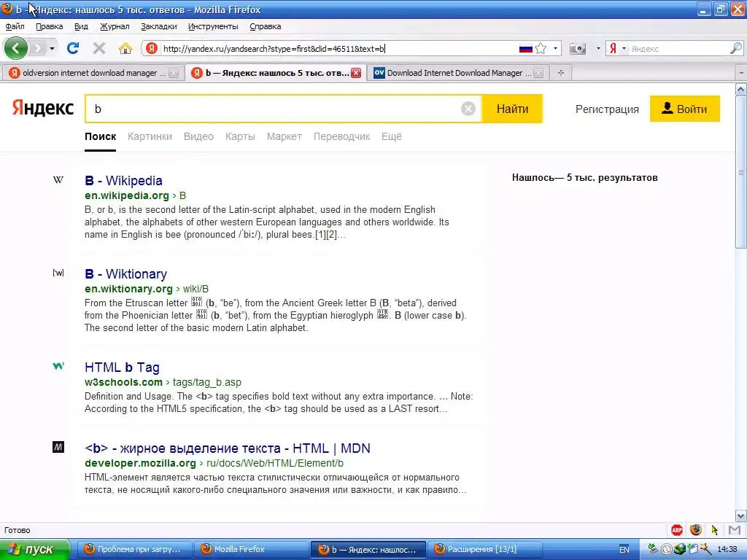Expand the camera tool dropdown arrow

pos(598,49)
